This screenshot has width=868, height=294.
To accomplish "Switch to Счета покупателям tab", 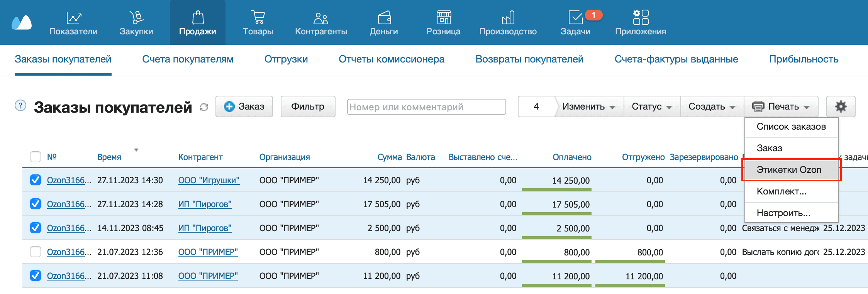I will pyautogui.click(x=188, y=59).
